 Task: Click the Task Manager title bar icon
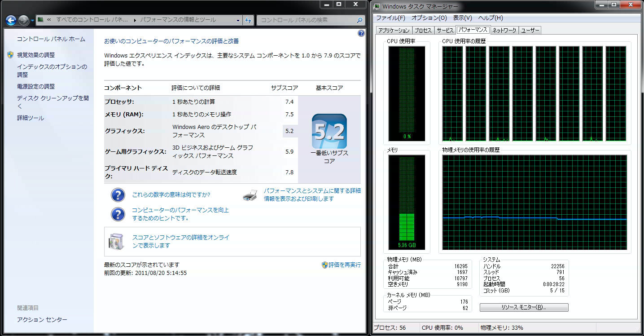pos(377,7)
